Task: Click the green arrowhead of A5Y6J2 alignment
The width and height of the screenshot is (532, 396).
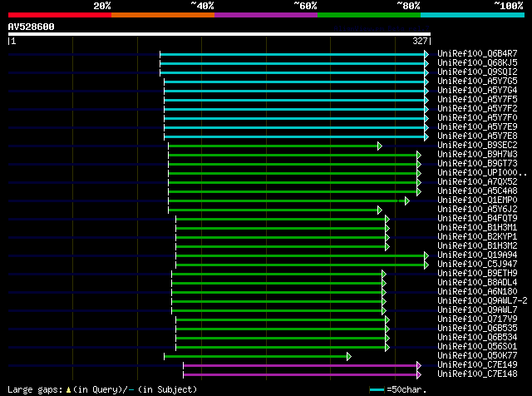Action: pyautogui.click(x=380, y=210)
